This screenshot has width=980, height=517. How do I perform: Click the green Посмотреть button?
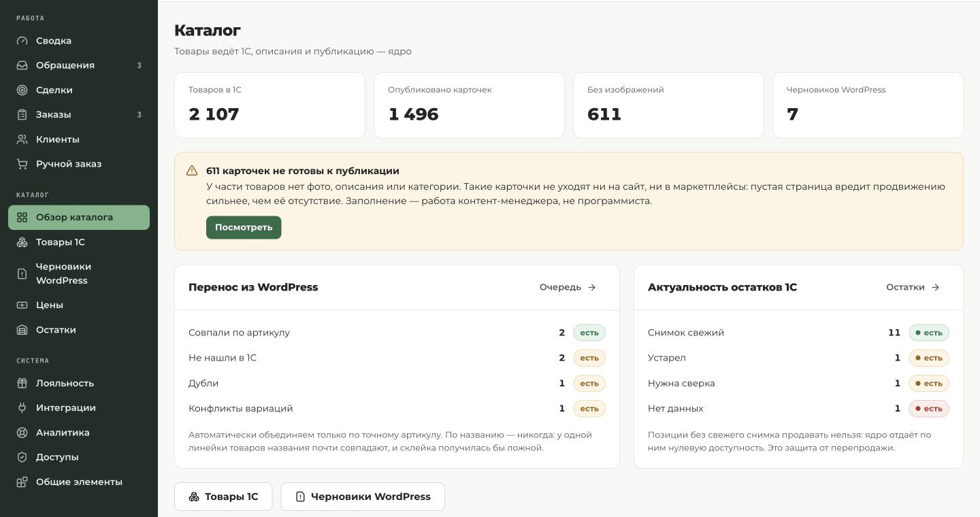[x=244, y=227]
